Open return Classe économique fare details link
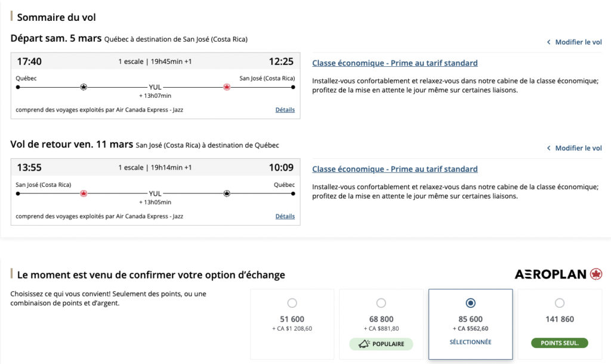This screenshot has width=611, height=364. tap(394, 169)
